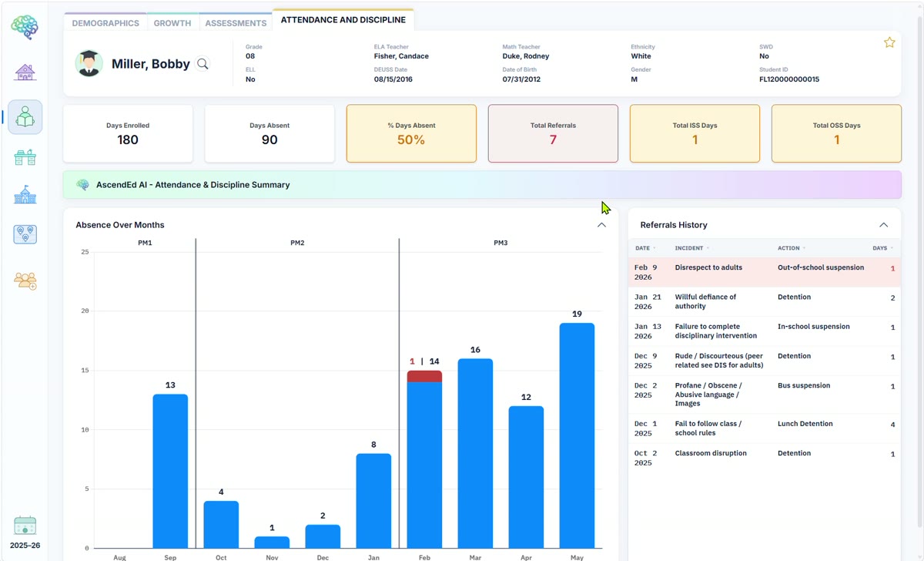Select the Classroom disruption referral row

click(765, 458)
